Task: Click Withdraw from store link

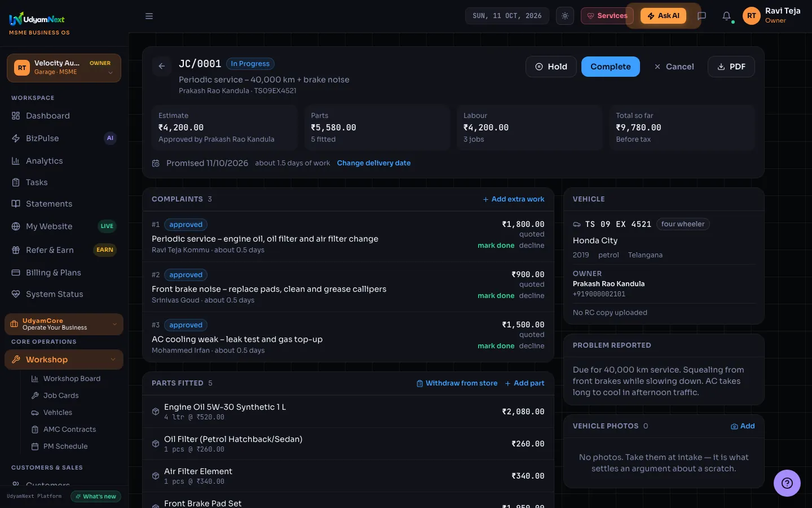Action: pyautogui.click(x=457, y=383)
